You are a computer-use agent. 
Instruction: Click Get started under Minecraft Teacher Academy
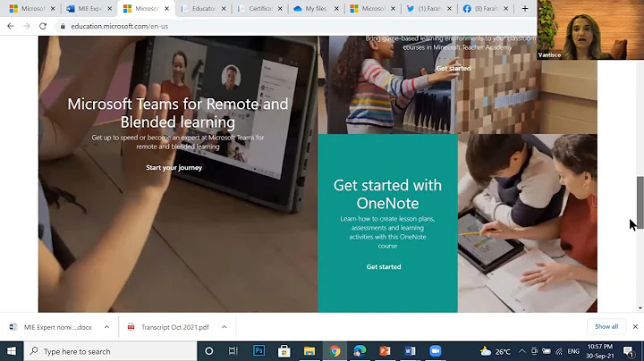(x=453, y=68)
